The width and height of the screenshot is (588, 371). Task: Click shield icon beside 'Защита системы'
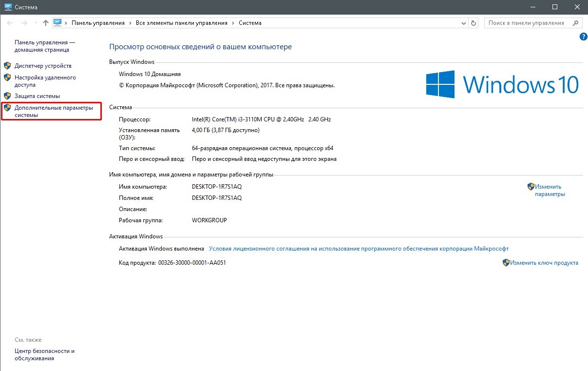(7, 96)
